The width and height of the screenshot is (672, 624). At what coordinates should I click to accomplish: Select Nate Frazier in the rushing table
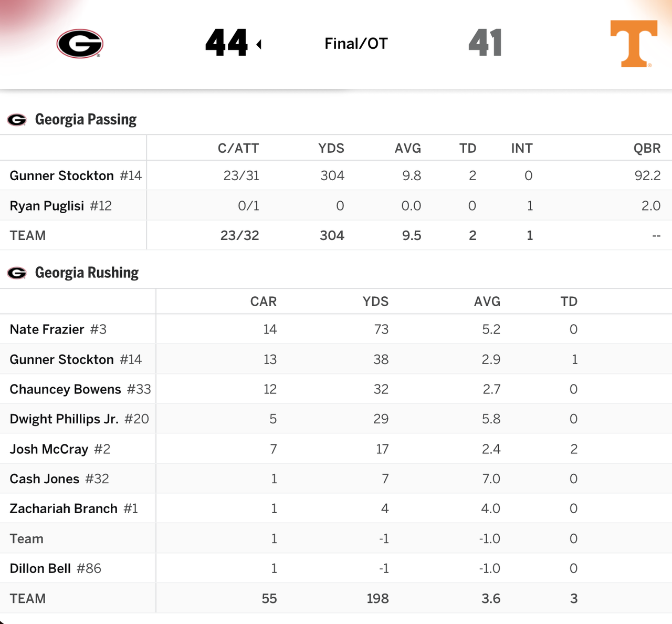tap(47, 329)
